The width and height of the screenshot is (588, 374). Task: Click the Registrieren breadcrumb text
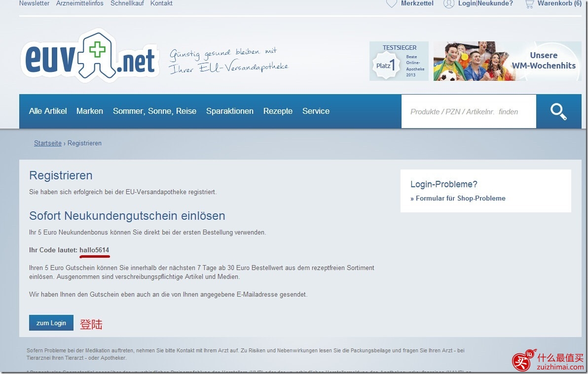(84, 143)
